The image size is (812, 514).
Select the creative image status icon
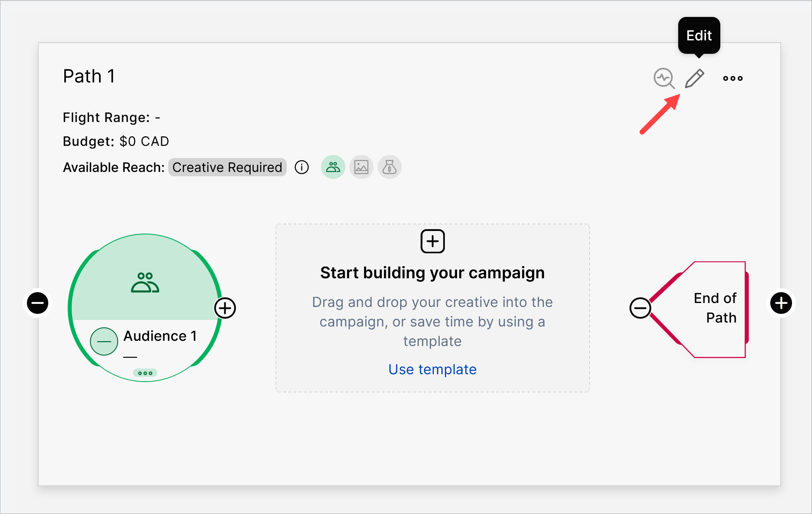pyautogui.click(x=361, y=167)
